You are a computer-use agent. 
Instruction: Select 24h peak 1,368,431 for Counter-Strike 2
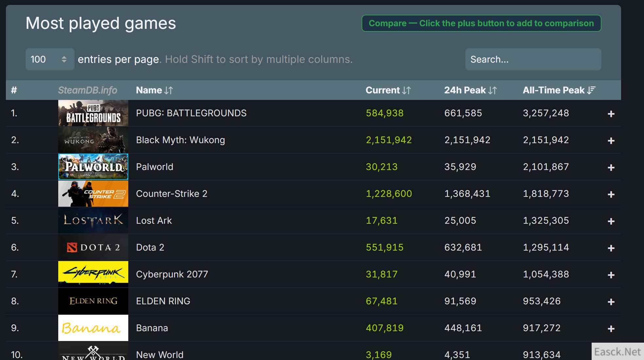coord(467,194)
